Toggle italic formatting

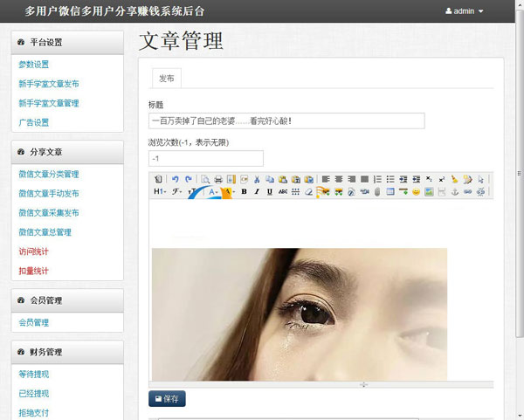(x=257, y=191)
